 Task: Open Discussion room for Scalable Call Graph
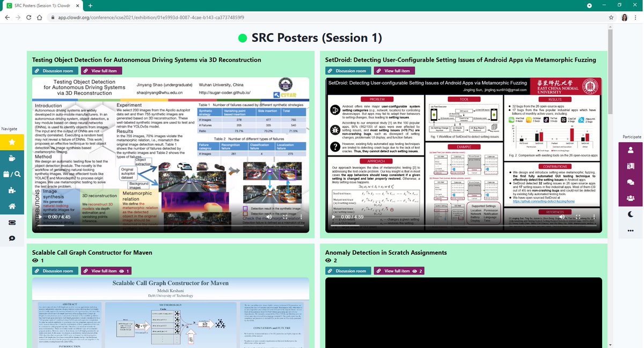click(54, 271)
